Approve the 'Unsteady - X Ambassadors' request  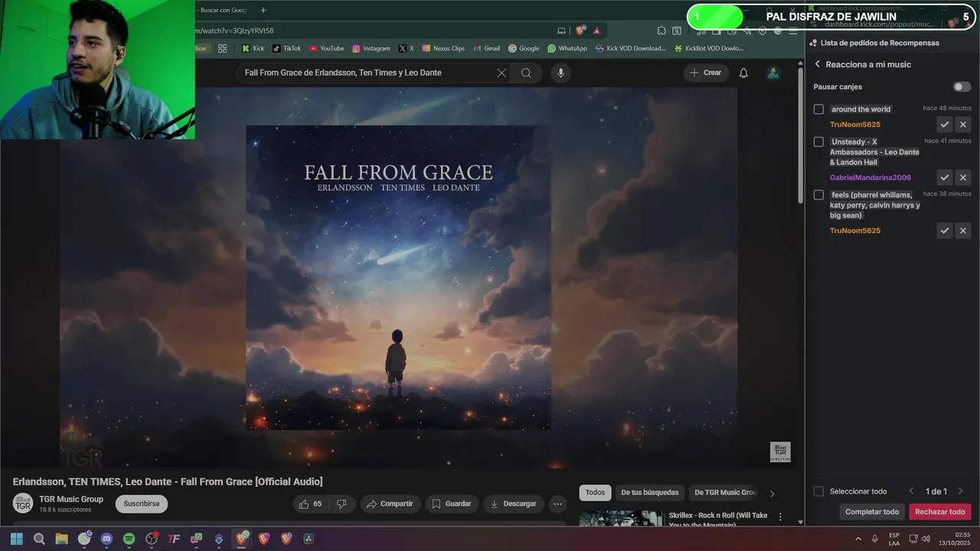pyautogui.click(x=945, y=178)
